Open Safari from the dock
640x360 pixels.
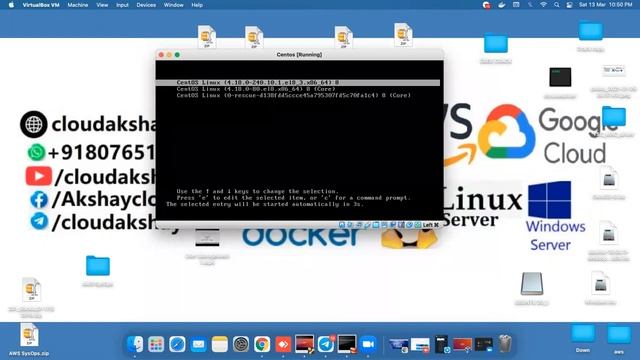tap(177, 344)
